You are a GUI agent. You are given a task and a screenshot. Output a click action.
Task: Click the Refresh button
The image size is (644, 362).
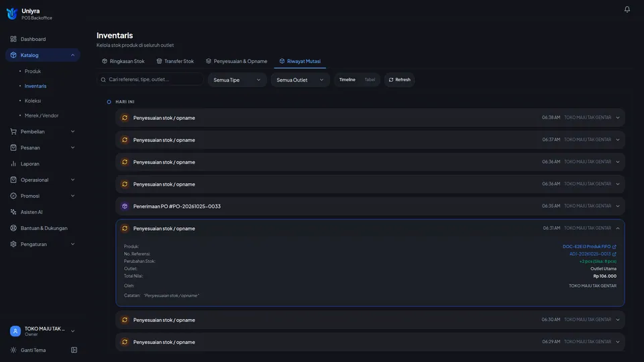pyautogui.click(x=399, y=80)
